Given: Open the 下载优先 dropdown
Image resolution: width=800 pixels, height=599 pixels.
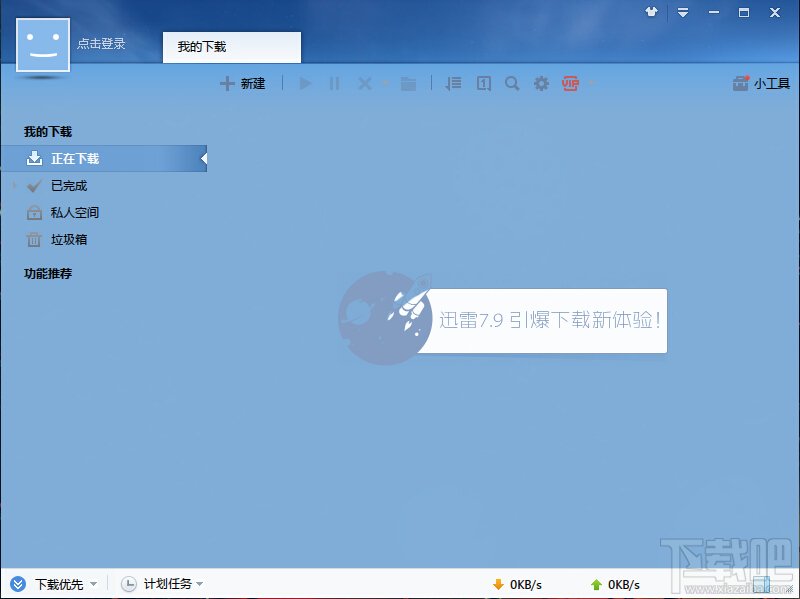Looking at the screenshot, I should tap(93, 584).
